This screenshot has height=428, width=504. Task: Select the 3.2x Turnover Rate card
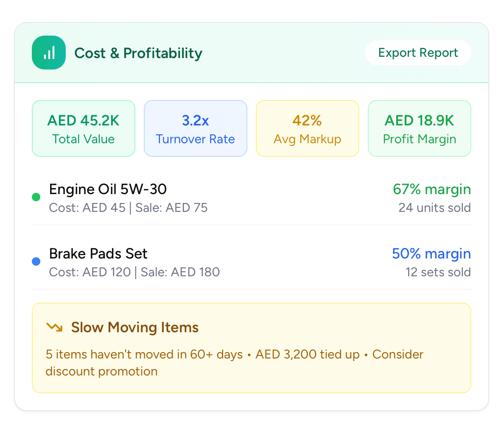coord(196,128)
